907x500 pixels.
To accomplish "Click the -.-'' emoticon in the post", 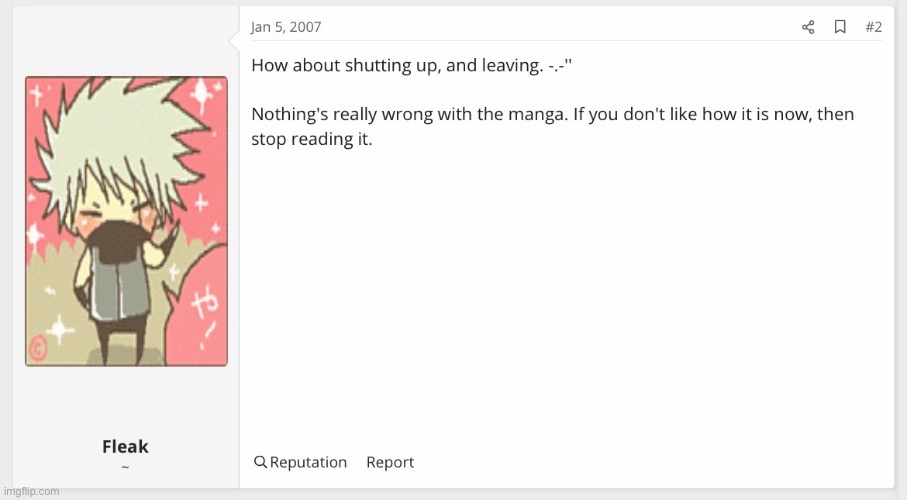I will (557, 65).
